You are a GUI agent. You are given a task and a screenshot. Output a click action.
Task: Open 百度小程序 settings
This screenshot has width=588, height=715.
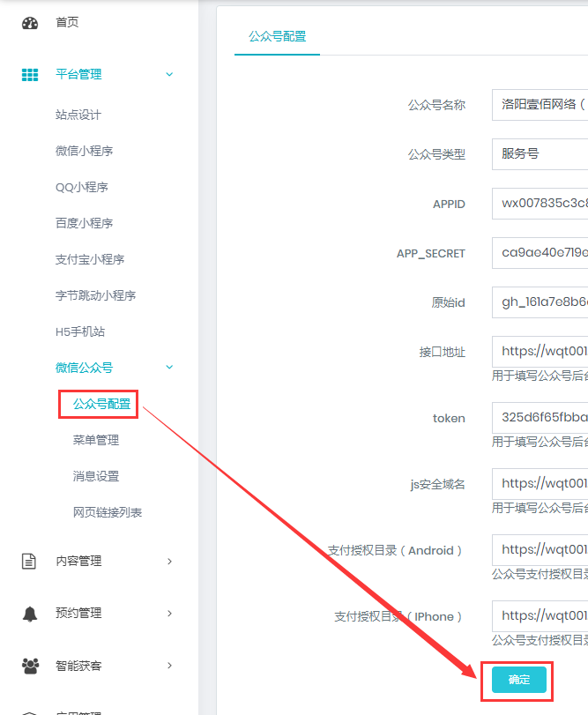[x=84, y=223]
